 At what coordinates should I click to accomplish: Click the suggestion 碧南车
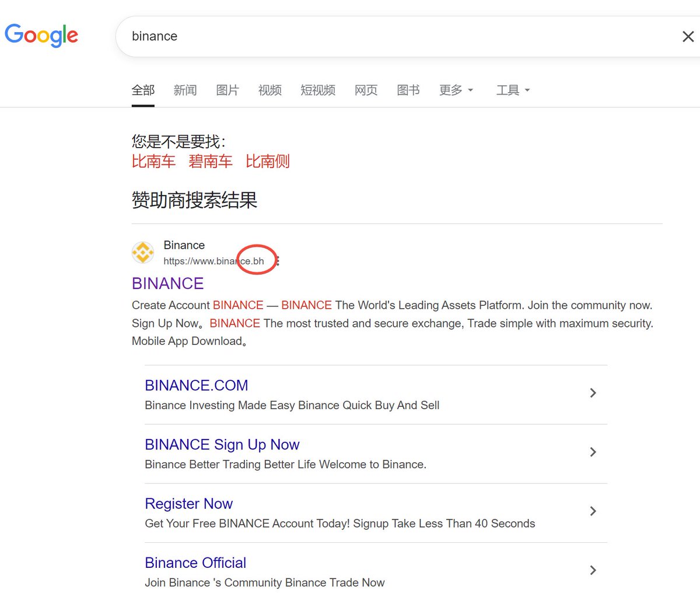211,161
